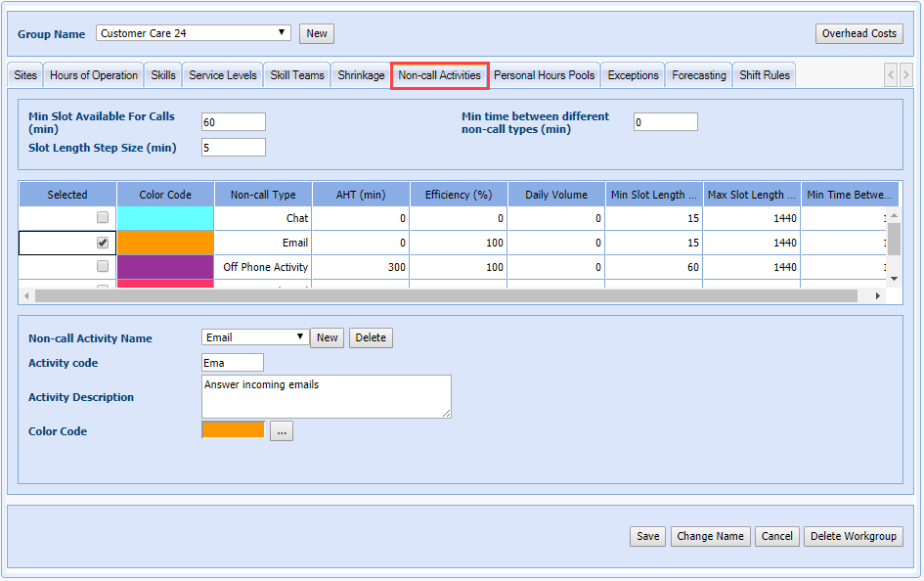Click the Overhead Costs button

tap(858, 33)
